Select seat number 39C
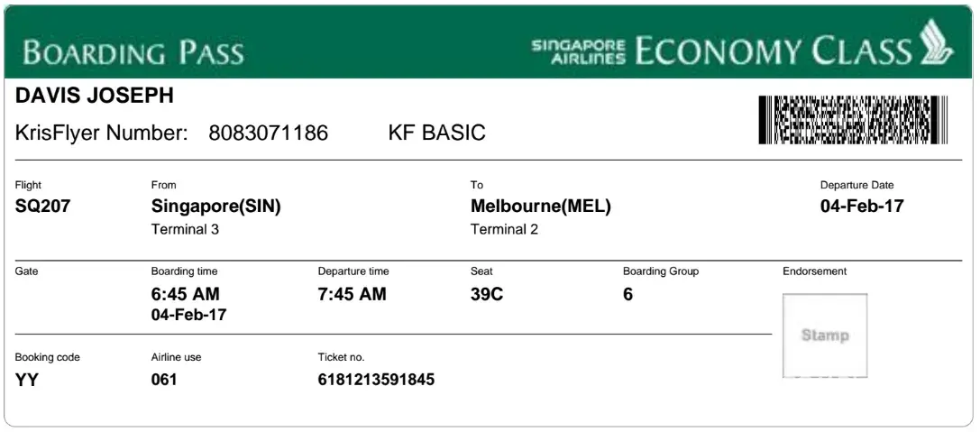This screenshot has width=980, height=432. pyautogui.click(x=487, y=295)
